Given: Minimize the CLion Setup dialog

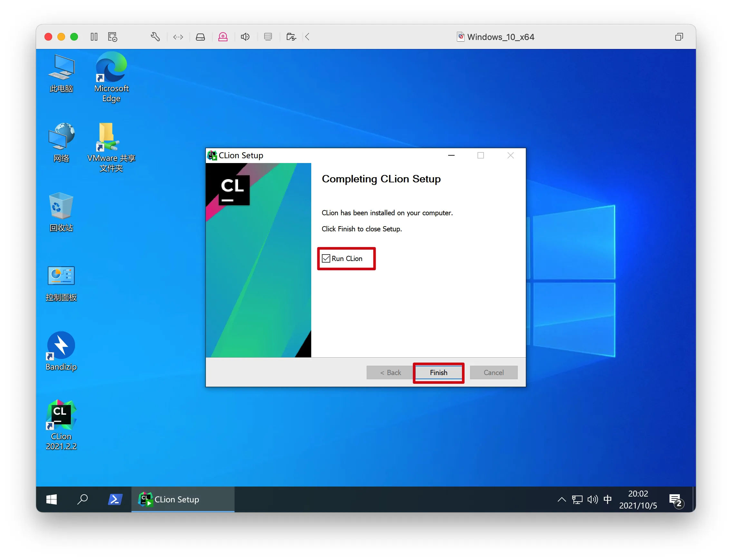Looking at the screenshot, I should click(451, 155).
